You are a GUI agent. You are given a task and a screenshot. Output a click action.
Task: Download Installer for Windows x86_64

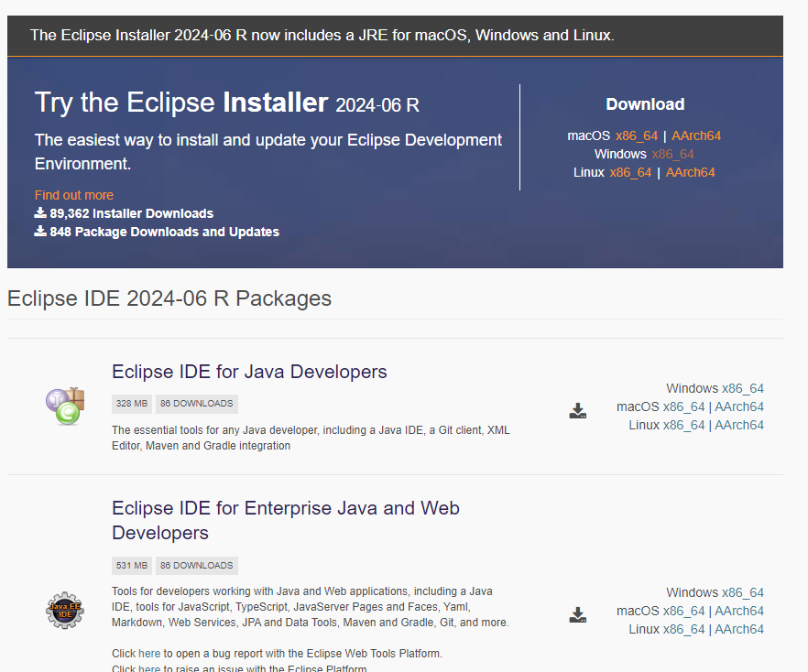tap(673, 155)
